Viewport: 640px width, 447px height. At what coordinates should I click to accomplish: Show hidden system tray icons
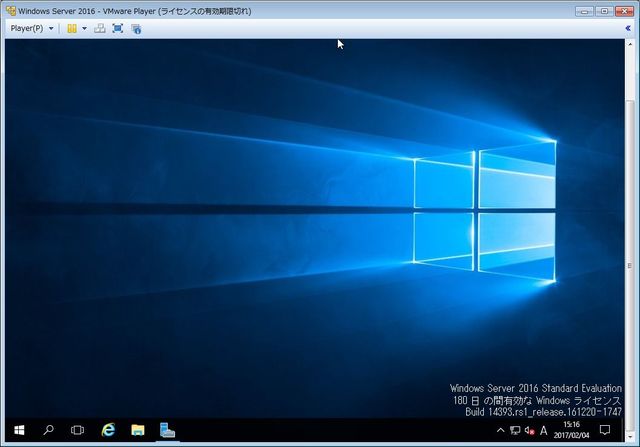pos(500,430)
